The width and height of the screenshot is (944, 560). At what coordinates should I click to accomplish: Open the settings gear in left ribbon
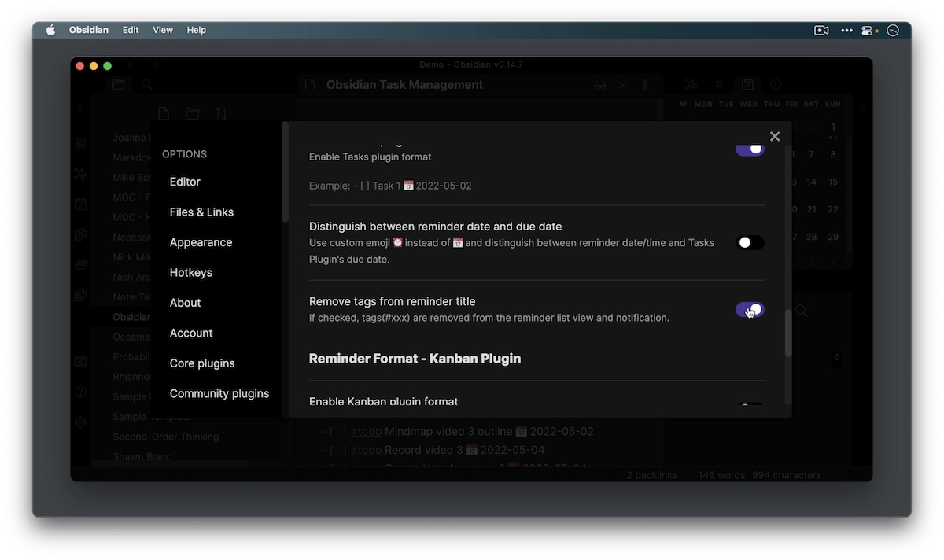click(x=80, y=422)
